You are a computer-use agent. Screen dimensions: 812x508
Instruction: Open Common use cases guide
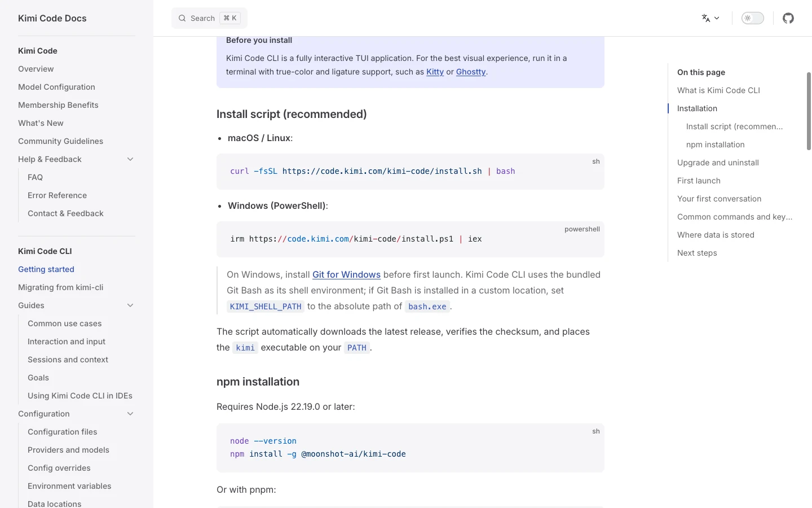click(64, 323)
